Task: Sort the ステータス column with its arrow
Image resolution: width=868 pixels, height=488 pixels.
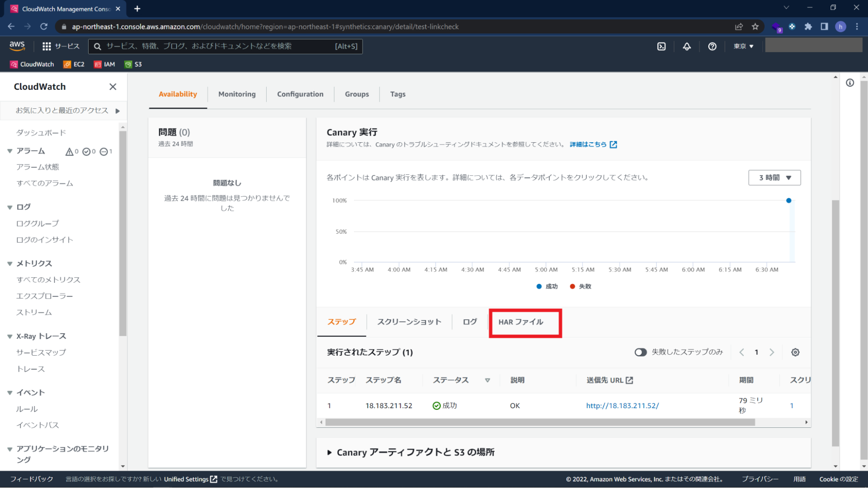Action: tap(487, 380)
